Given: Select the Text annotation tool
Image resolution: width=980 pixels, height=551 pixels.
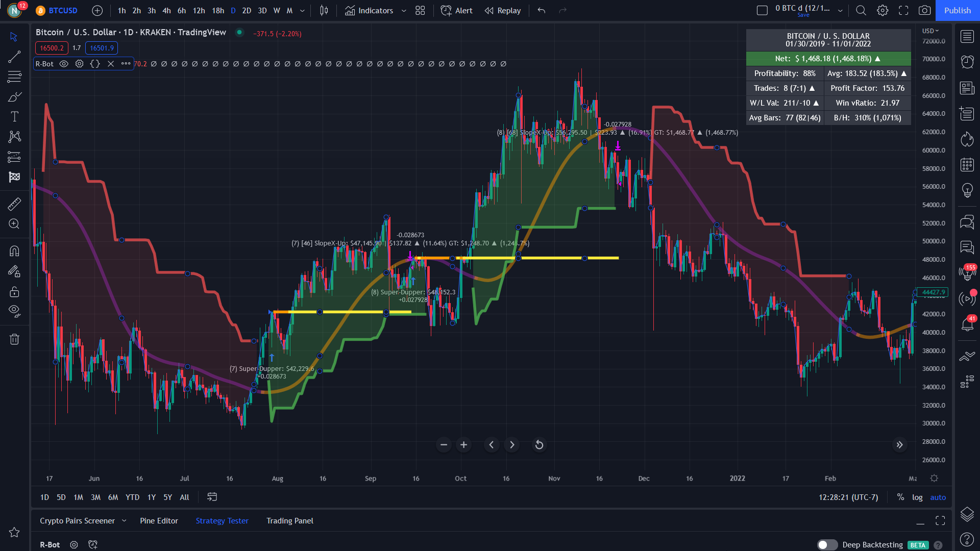Looking at the screenshot, I should pos(14,117).
